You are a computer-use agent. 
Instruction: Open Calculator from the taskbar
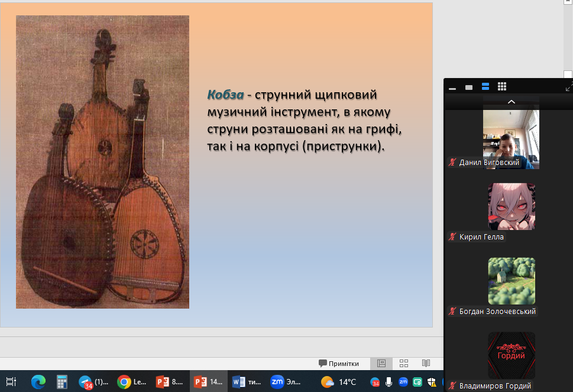pyautogui.click(x=62, y=382)
